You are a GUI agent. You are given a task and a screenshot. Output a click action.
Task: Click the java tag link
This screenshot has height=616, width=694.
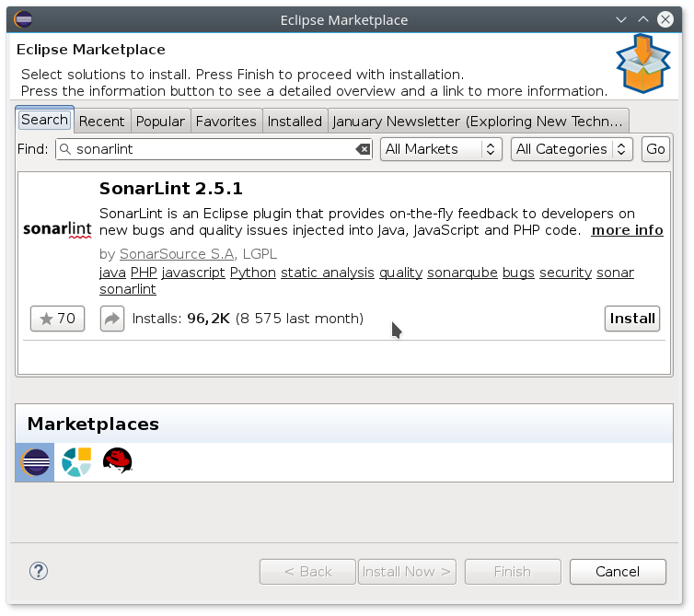[112, 273]
